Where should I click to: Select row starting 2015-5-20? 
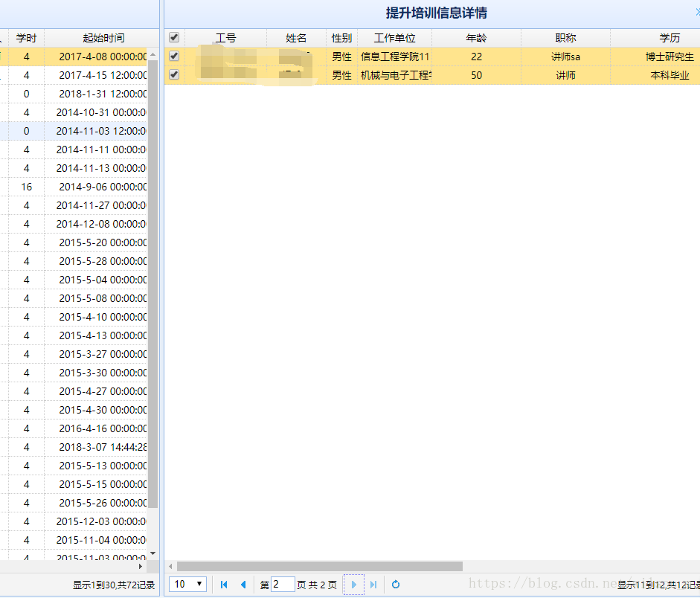[73, 242]
